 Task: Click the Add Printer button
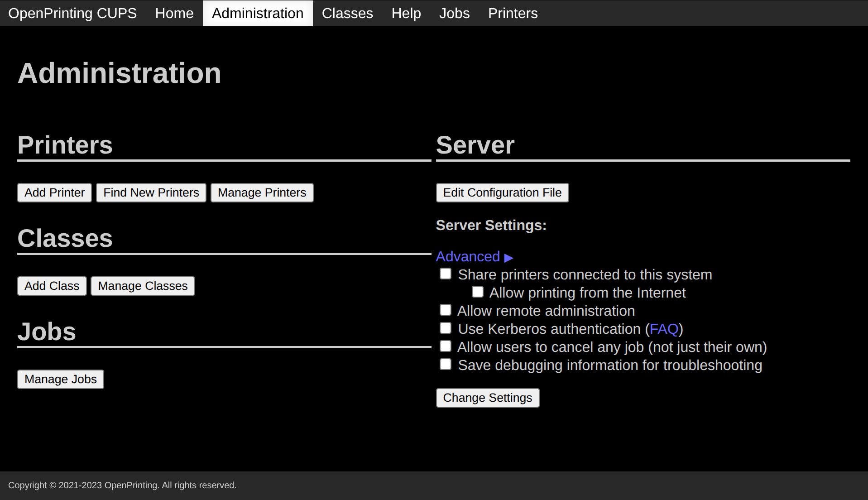[54, 192]
